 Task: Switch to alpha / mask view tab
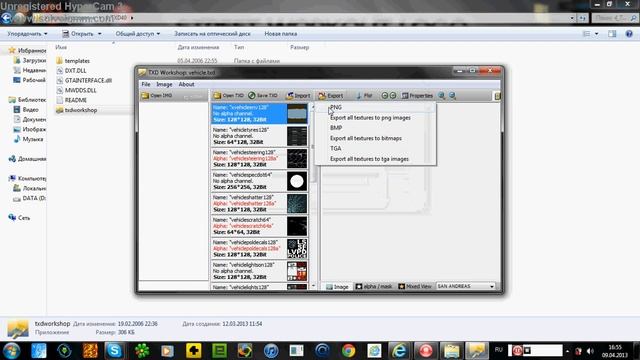(373, 287)
